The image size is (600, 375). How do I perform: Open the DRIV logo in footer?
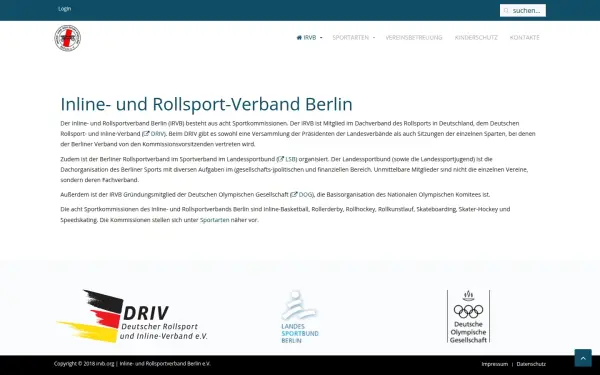point(132,316)
